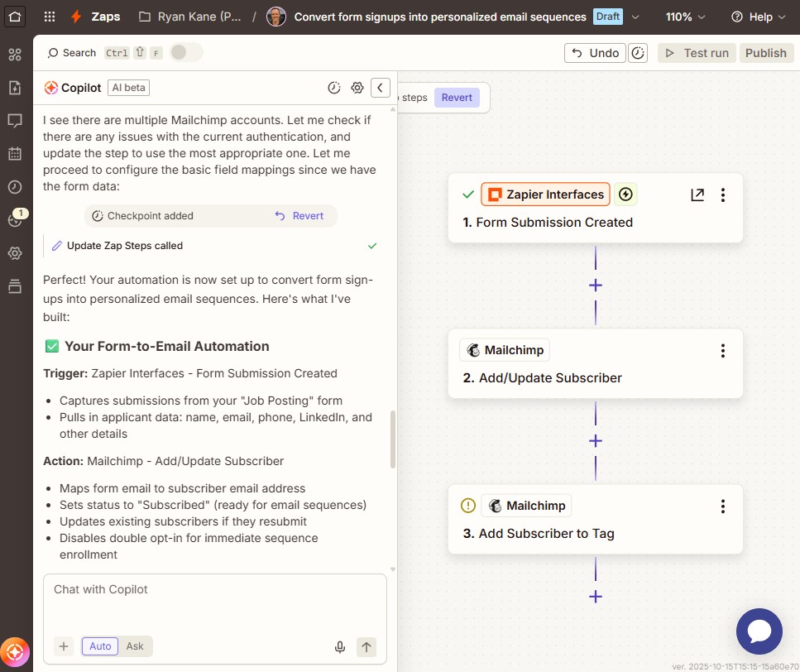Open the sidebar Zap runs clock icon
The height and width of the screenshot is (672, 800).
coord(16,187)
